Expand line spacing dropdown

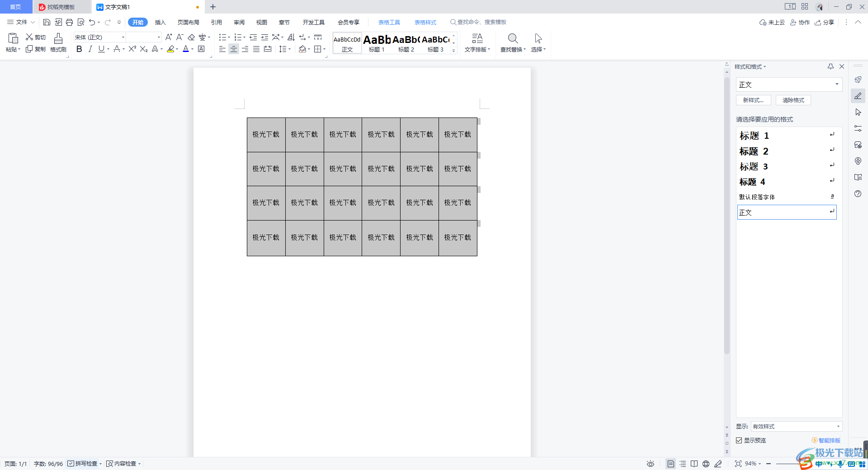click(x=289, y=49)
